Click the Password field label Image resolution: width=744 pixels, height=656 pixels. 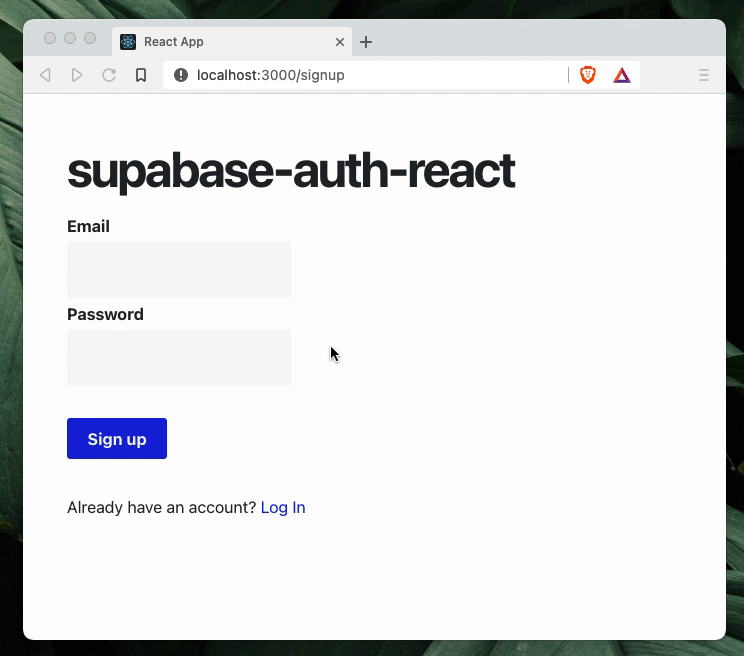(105, 314)
